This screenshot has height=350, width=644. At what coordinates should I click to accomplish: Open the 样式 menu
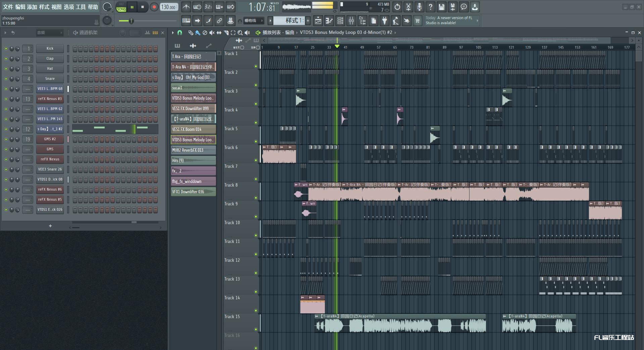(x=44, y=7)
